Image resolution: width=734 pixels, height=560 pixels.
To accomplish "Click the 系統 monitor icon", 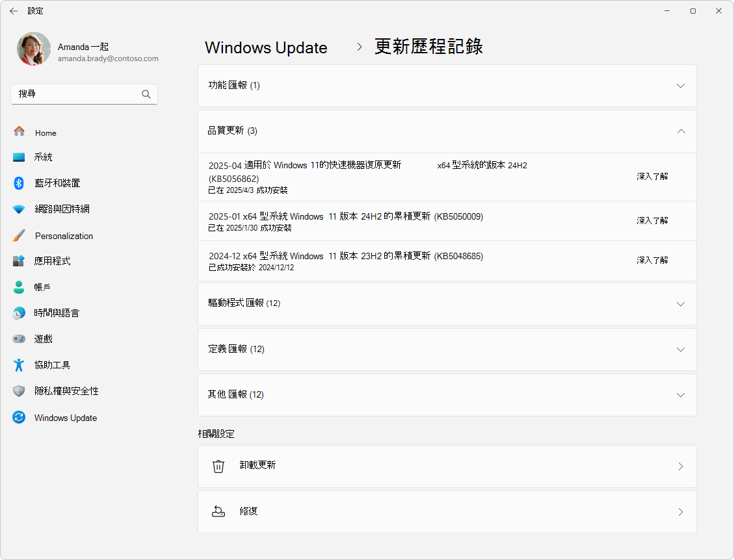I will 19,157.
